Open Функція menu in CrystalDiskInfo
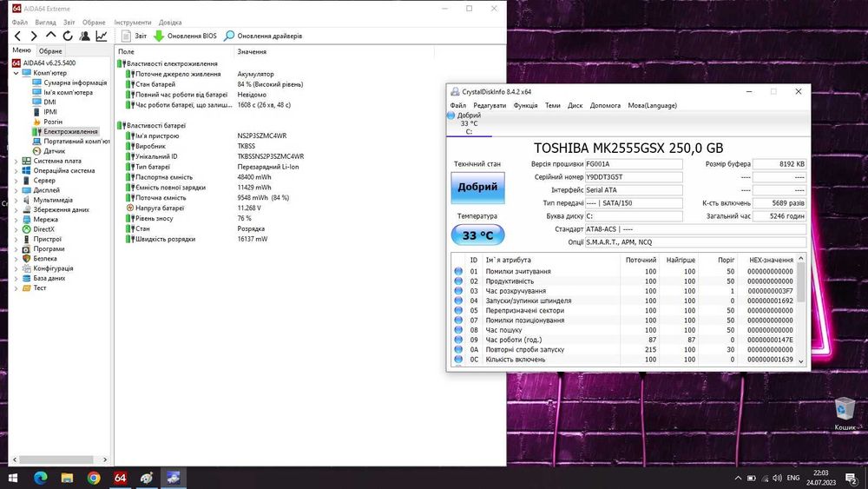This screenshot has width=868, height=489. click(x=525, y=105)
